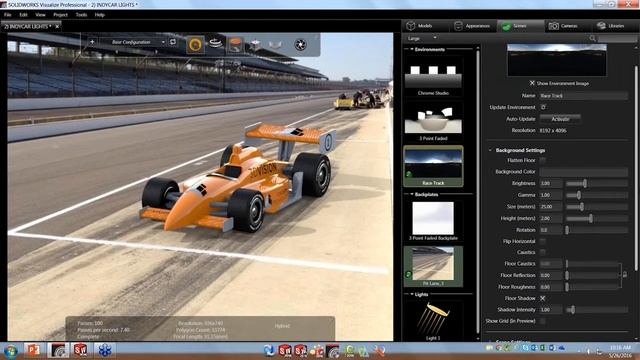Screen dimensions: 640x360
Task: Select the Light 1 thumbnail
Action: pyautogui.click(x=433, y=321)
